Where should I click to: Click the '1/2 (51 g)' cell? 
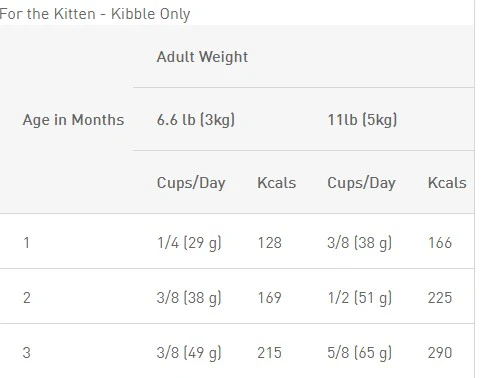[x=359, y=298]
